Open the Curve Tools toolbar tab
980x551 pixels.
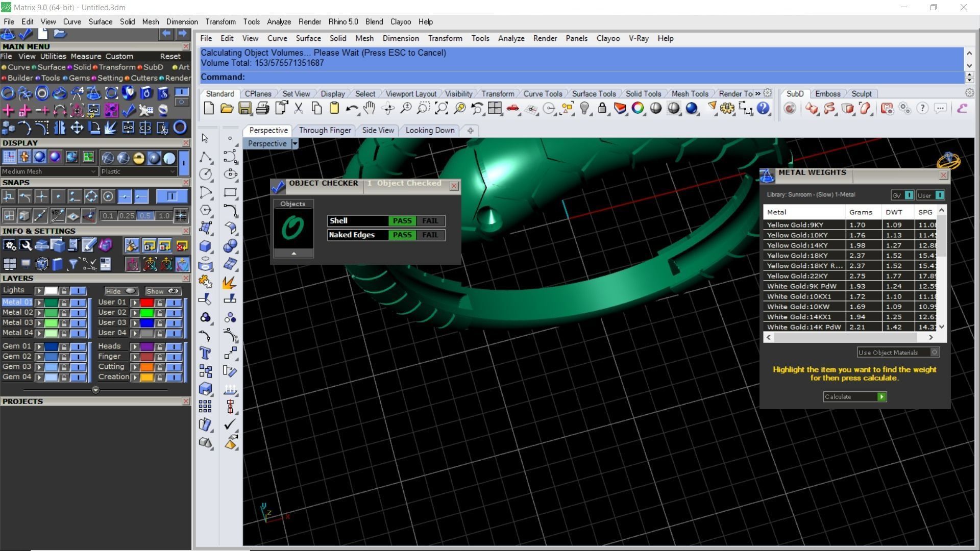(x=543, y=94)
